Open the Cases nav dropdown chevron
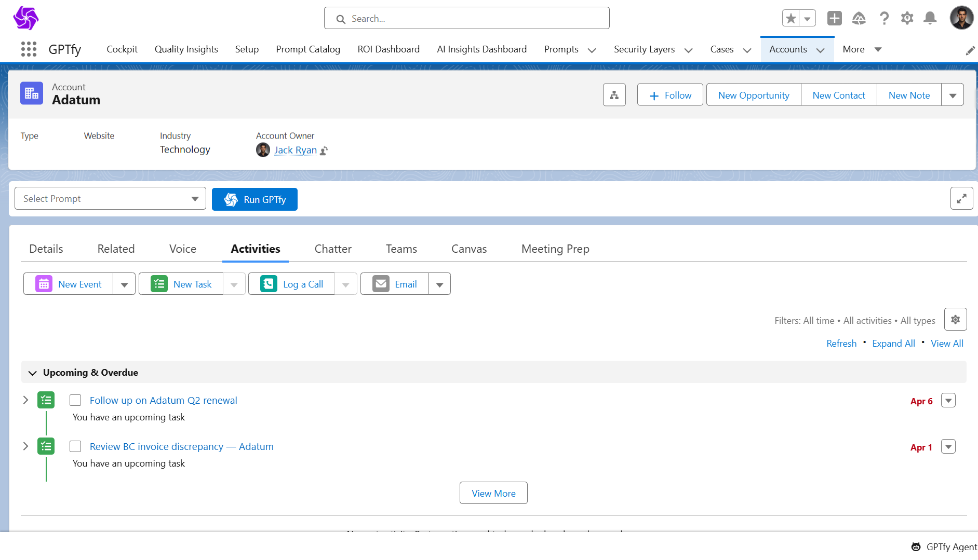The image size is (978, 560). click(747, 50)
